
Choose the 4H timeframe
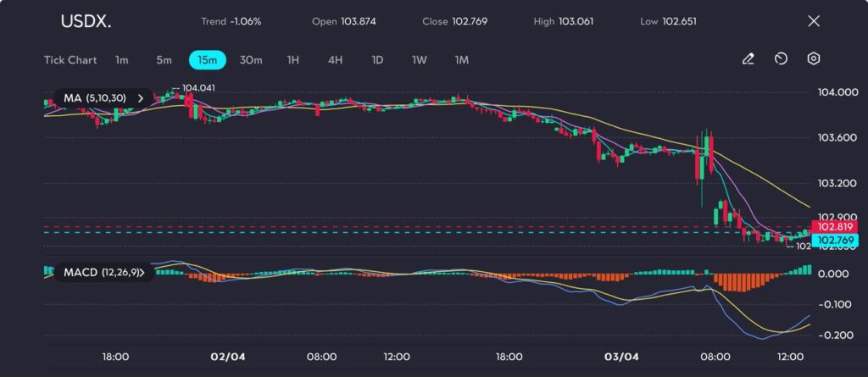tap(336, 60)
